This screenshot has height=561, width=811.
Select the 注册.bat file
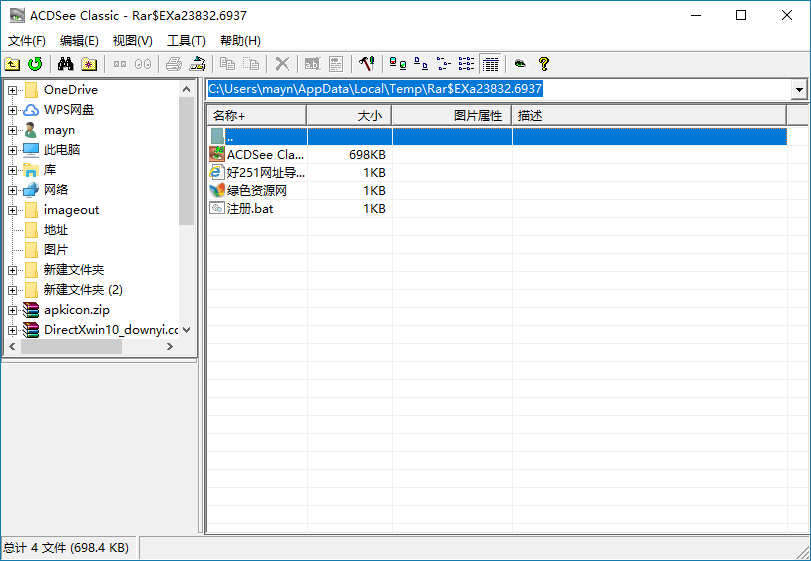[249, 209]
